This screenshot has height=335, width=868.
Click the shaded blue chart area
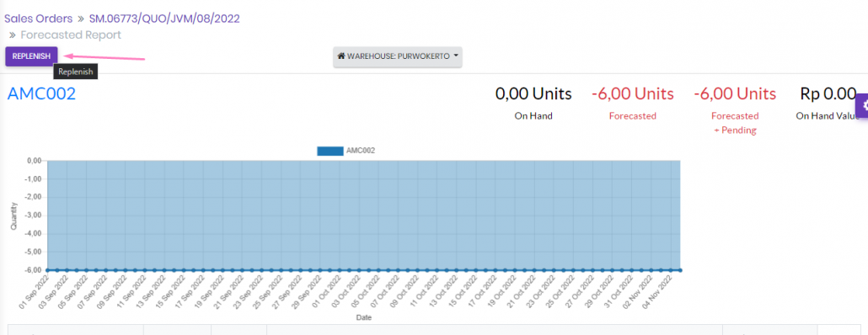[x=364, y=215]
